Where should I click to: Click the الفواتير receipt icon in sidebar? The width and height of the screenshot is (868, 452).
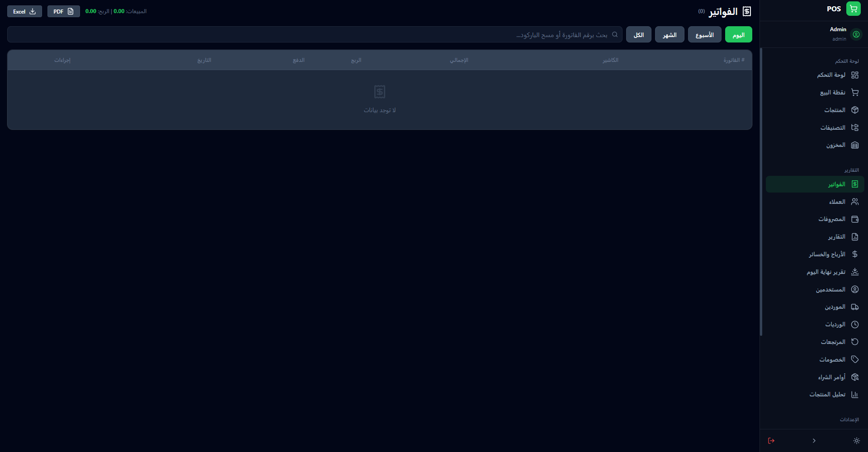coord(855,184)
